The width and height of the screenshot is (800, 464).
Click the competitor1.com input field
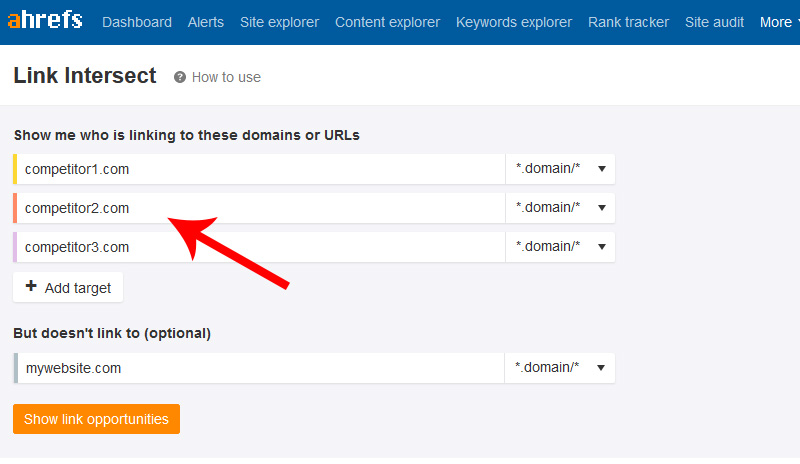[260, 169]
